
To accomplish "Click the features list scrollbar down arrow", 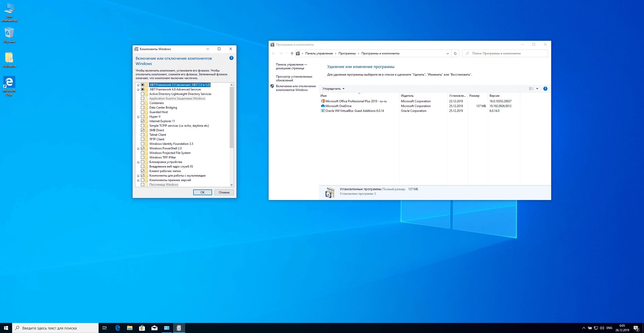I will click(231, 185).
